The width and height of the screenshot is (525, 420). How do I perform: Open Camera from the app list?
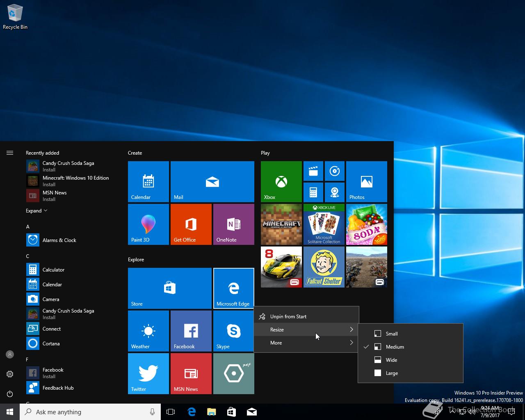[72, 299]
